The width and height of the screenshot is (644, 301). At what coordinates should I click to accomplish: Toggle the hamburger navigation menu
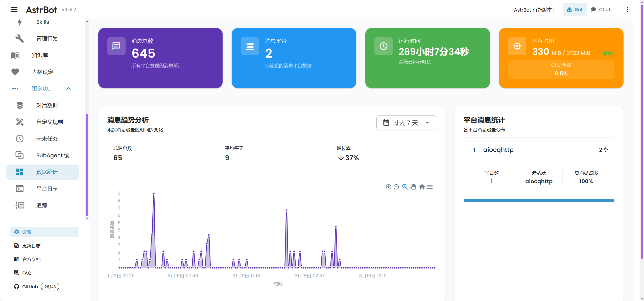point(14,10)
